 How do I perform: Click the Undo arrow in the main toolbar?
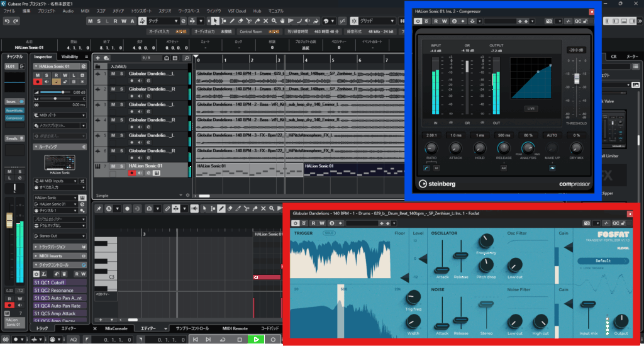coord(7,21)
